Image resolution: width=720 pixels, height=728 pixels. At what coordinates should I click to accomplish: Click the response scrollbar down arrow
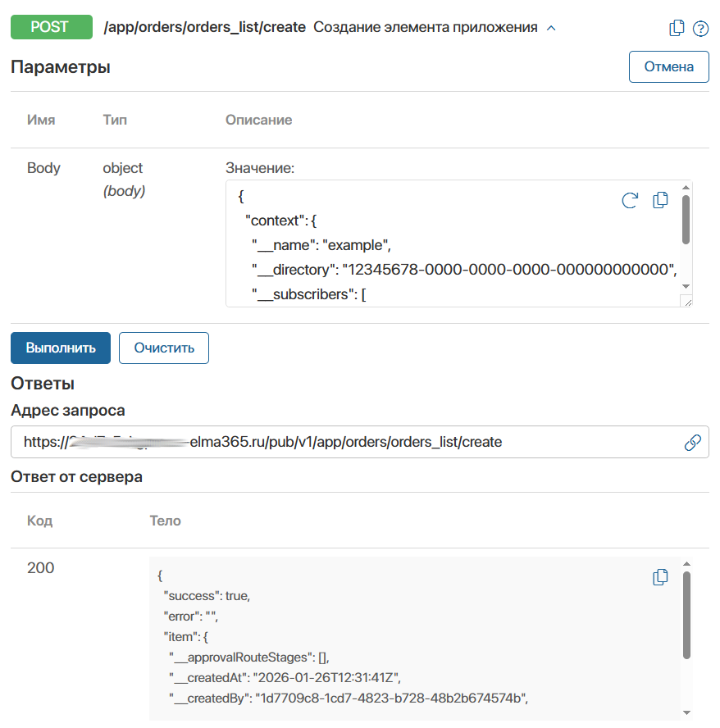click(x=686, y=712)
